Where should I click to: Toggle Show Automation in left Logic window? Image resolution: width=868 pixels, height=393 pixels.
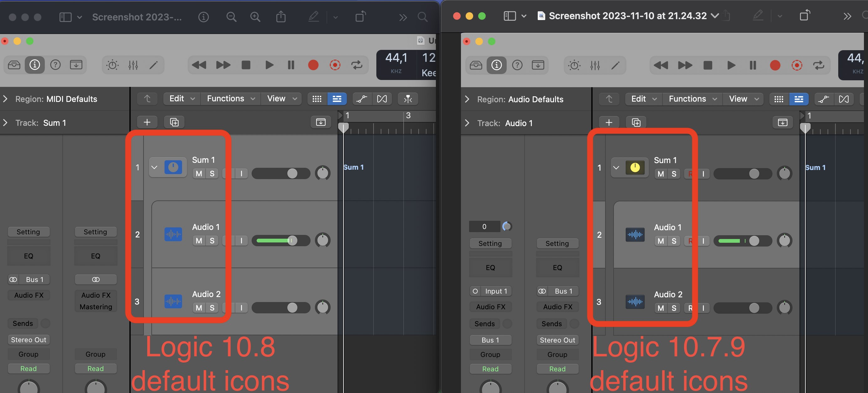click(362, 99)
